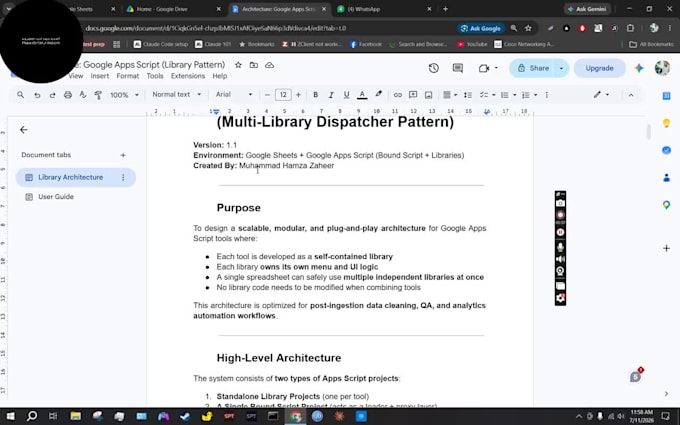Click the font size field
The width and height of the screenshot is (680, 425).
click(x=283, y=95)
